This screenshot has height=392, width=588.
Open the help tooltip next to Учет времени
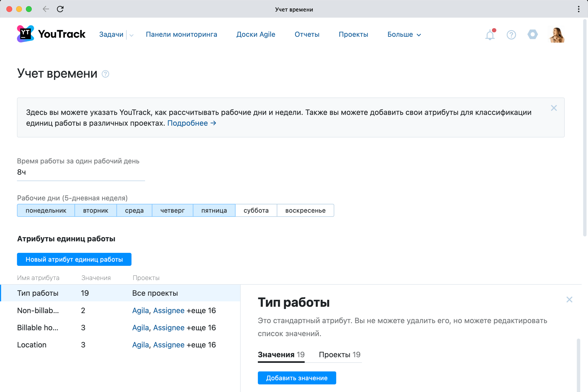click(x=105, y=74)
